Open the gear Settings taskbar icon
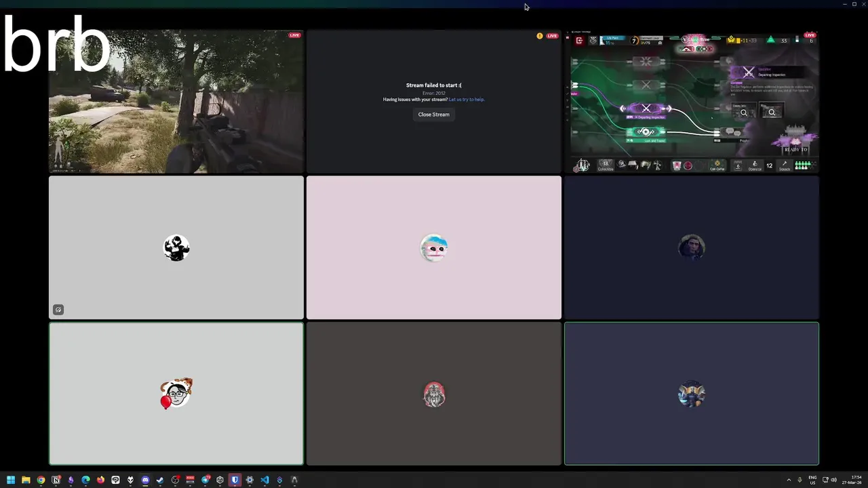Image resolution: width=868 pixels, height=488 pixels. [250, 480]
